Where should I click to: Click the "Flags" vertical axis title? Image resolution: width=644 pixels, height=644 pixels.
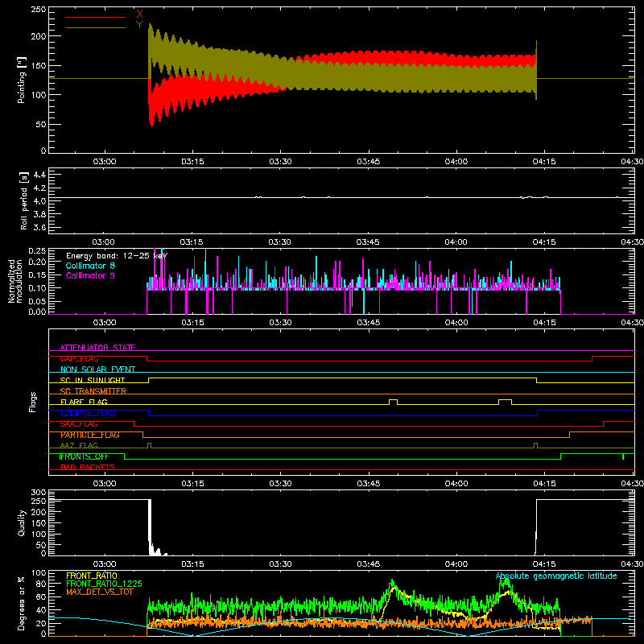click(x=33, y=402)
